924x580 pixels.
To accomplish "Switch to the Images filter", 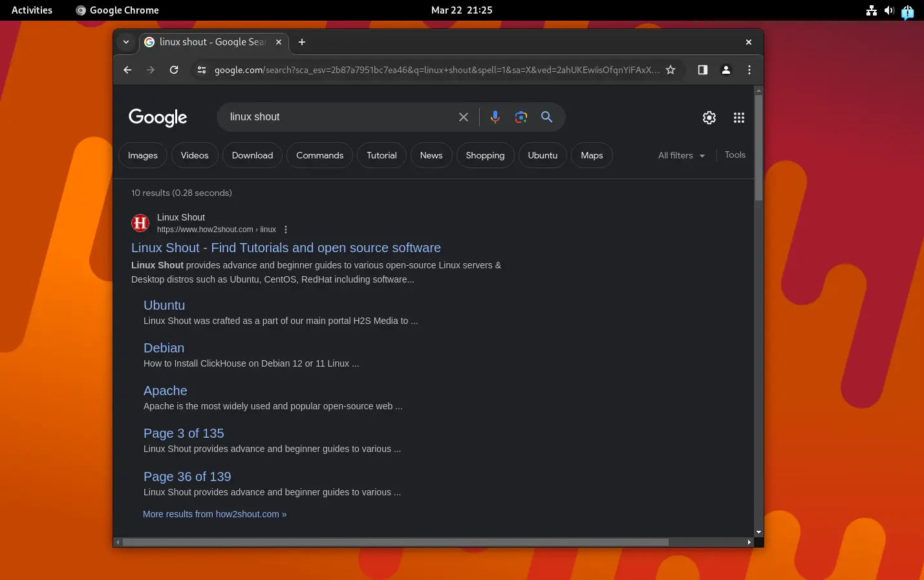I will tap(143, 155).
